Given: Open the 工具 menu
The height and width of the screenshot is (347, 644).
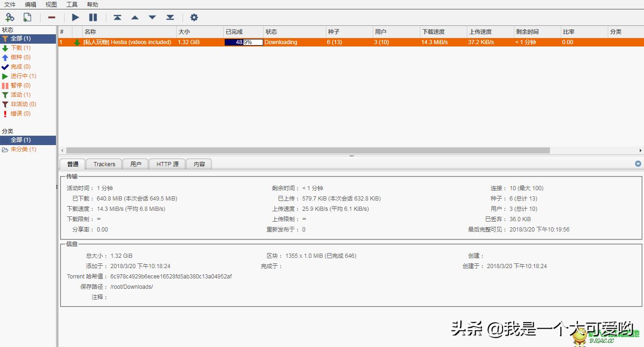Looking at the screenshot, I should 71,4.
